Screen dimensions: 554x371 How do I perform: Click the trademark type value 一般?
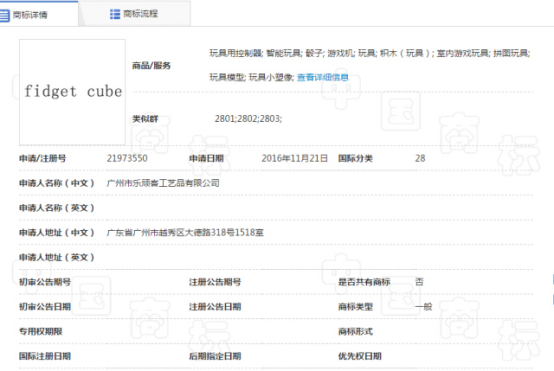click(423, 306)
